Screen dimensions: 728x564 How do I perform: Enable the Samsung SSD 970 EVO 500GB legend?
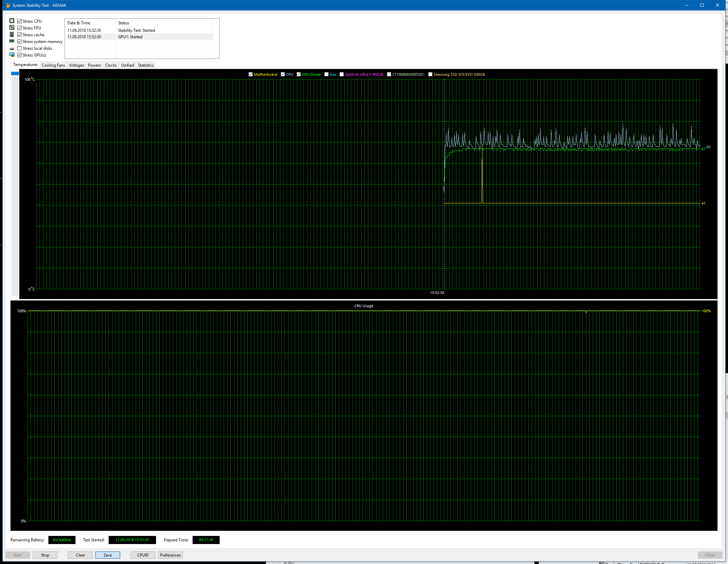pyautogui.click(x=430, y=74)
